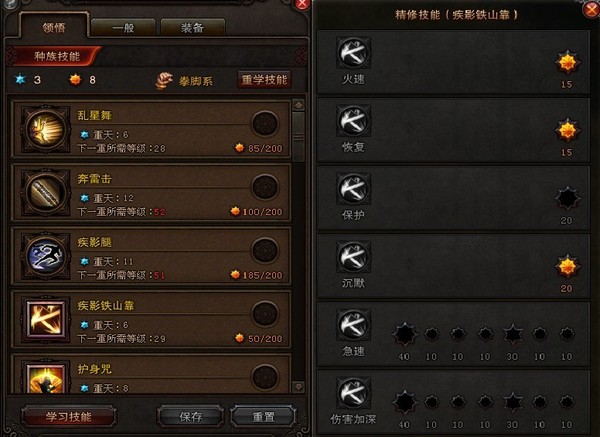Click the 拳脚系 fist icon

coord(164,81)
